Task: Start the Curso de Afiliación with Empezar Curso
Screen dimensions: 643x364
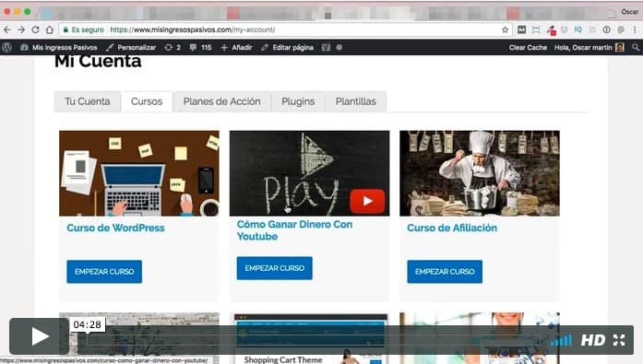Action: click(x=445, y=272)
